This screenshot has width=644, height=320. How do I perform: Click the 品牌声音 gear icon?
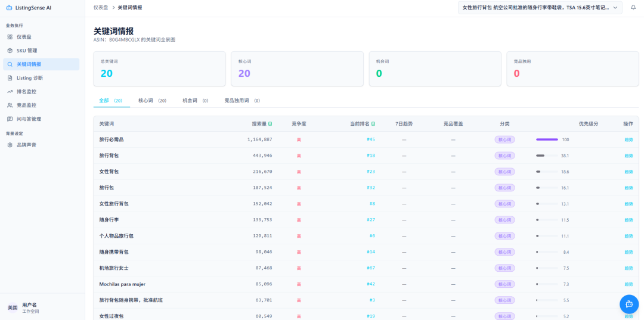pos(10,145)
